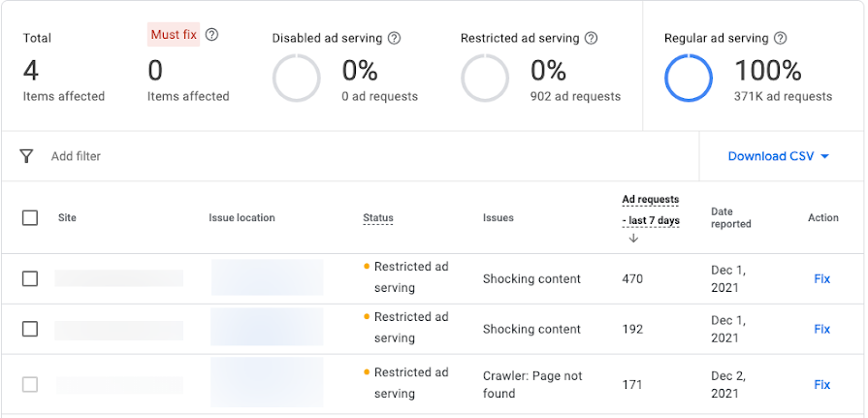This screenshot has height=418, width=868.
Task: Select the Must fix summary tab
Action: click(x=175, y=36)
